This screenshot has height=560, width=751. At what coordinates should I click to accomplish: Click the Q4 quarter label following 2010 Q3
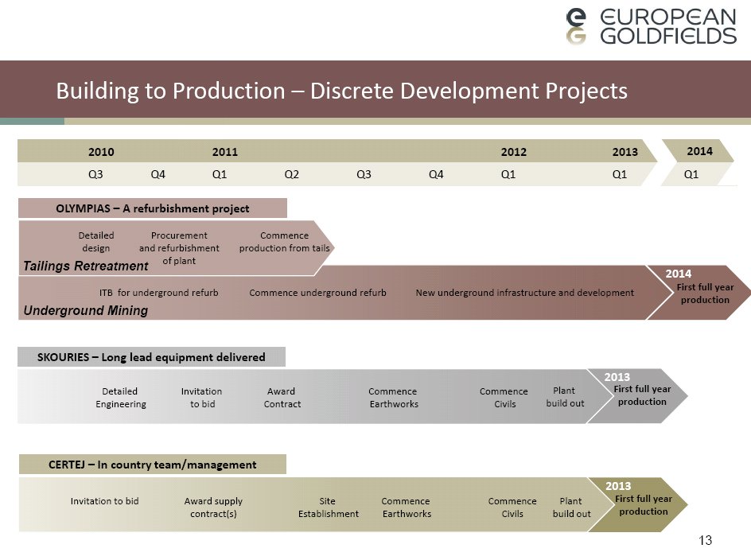tap(158, 174)
